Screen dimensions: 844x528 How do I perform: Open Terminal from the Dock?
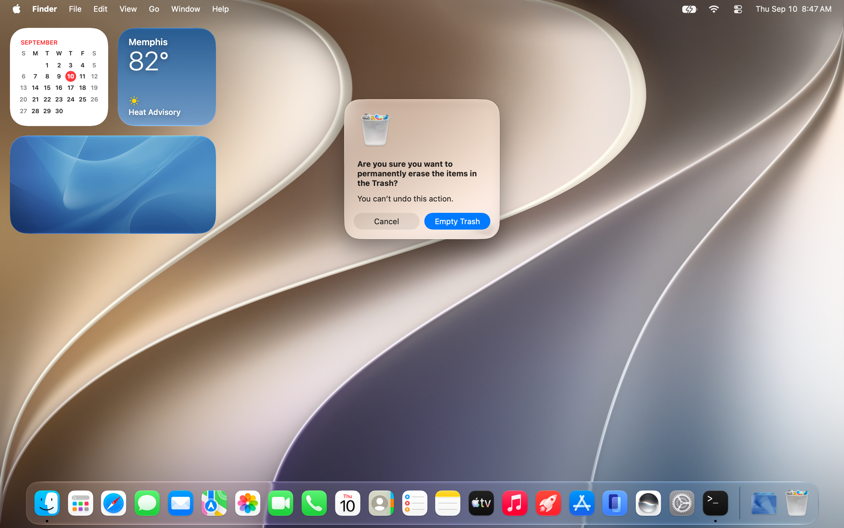point(715,503)
